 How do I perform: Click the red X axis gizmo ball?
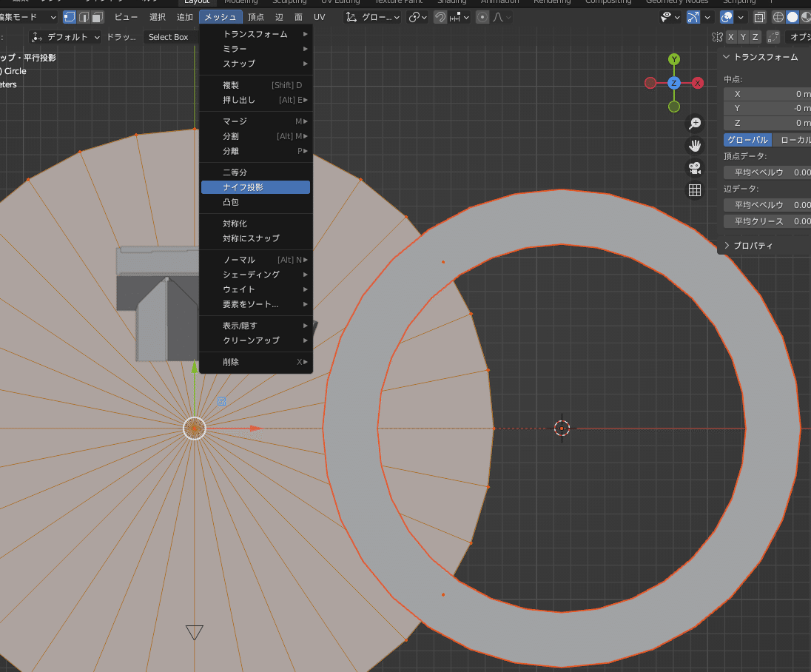698,83
